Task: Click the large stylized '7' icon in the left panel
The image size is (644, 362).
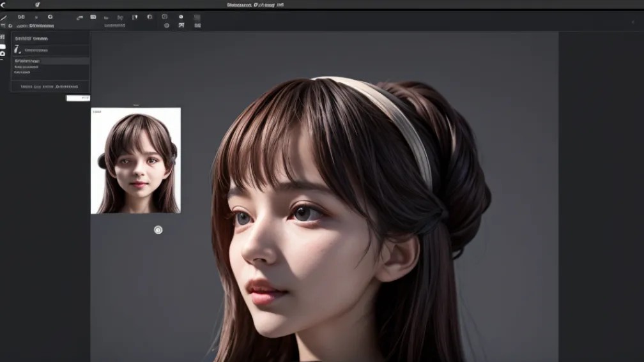Action: pos(17,50)
